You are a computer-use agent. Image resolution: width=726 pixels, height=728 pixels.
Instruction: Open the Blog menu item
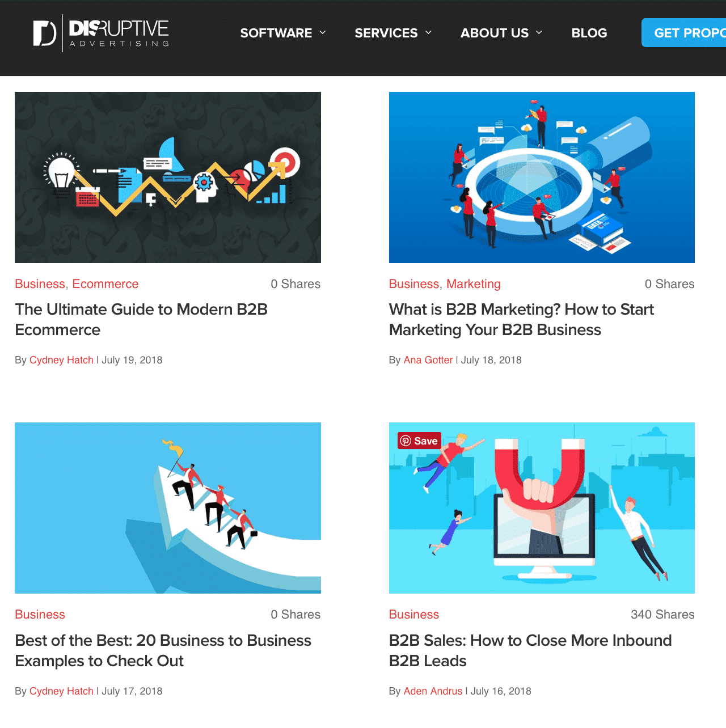click(589, 33)
